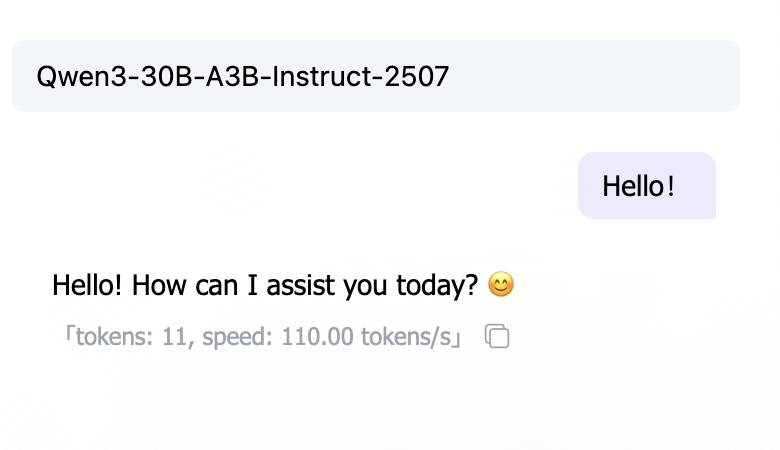Screen dimensions: 780x450
Task: Click the first "Hello!" in assistant reply
Action: [x=87, y=286]
